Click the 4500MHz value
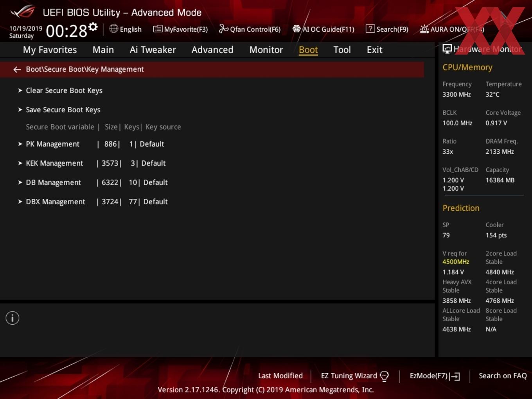Image resolution: width=532 pixels, height=399 pixels. point(456,262)
